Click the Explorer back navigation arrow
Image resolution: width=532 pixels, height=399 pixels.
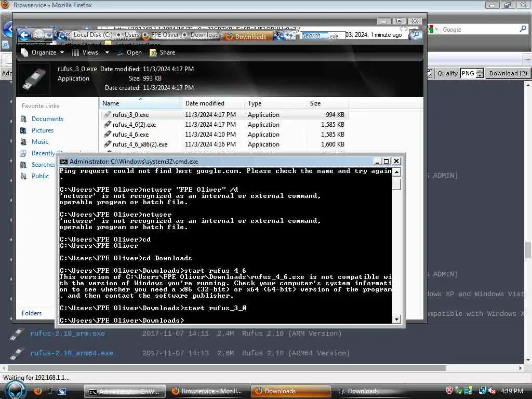[24, 35]
